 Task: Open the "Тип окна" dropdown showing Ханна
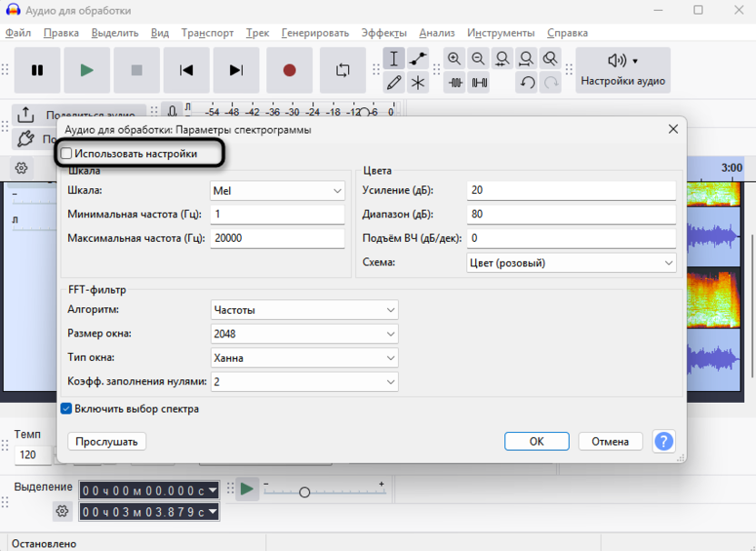pyautogui.click(x=303, y=358)
